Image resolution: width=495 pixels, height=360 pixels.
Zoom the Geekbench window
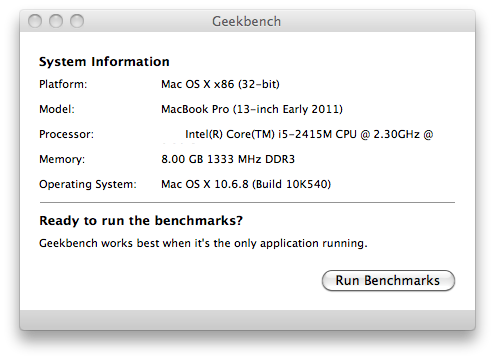pyautogui.click(x=77, y=21)
